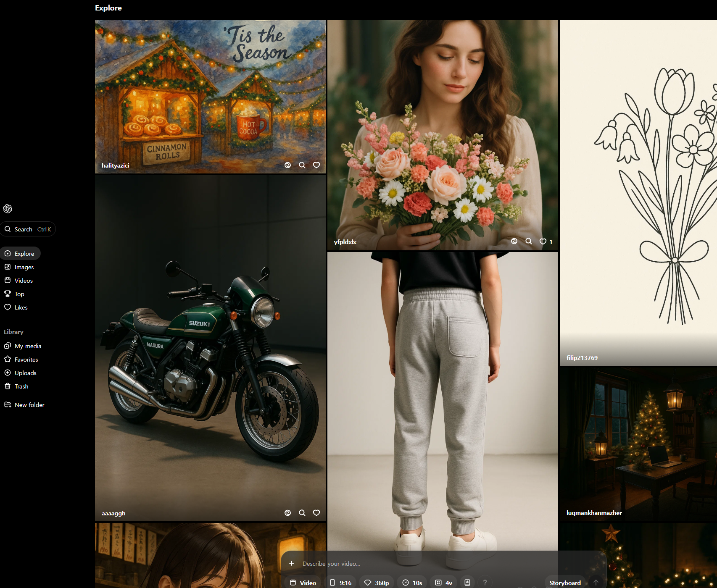Screen dimensions: 717x588
Task: Open the 'Tis the Season market thumbnail
Action: (x=210, y=96)
